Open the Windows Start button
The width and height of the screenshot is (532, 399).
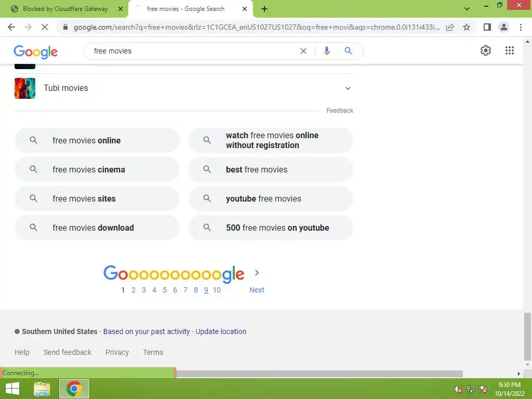point(12,389)
